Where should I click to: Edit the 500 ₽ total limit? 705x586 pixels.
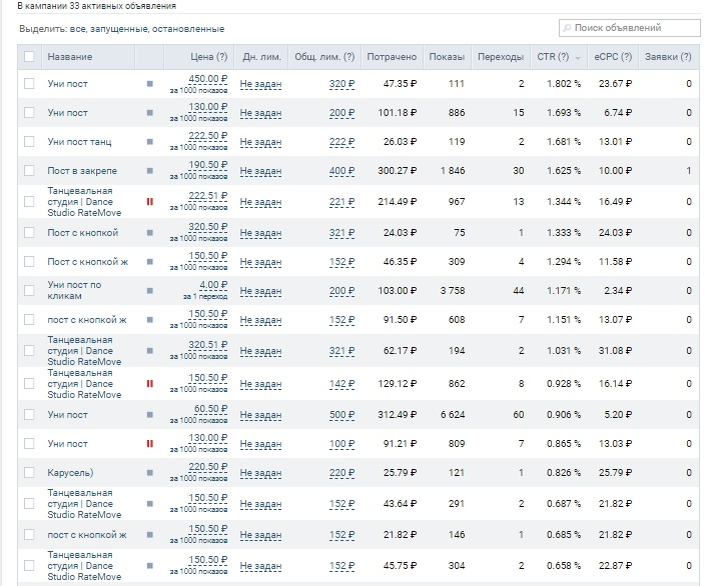pyautogui.click(x=342, y=415)
